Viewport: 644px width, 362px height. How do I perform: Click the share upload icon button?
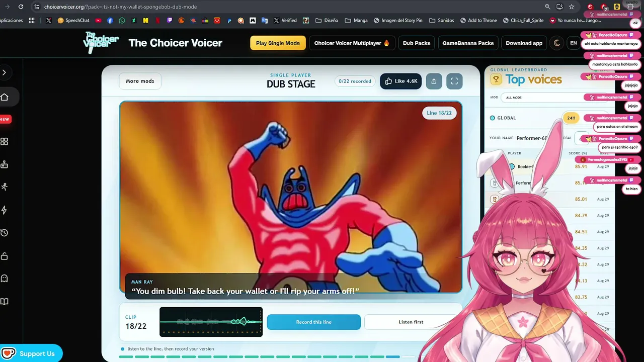[x=434, y=81]
